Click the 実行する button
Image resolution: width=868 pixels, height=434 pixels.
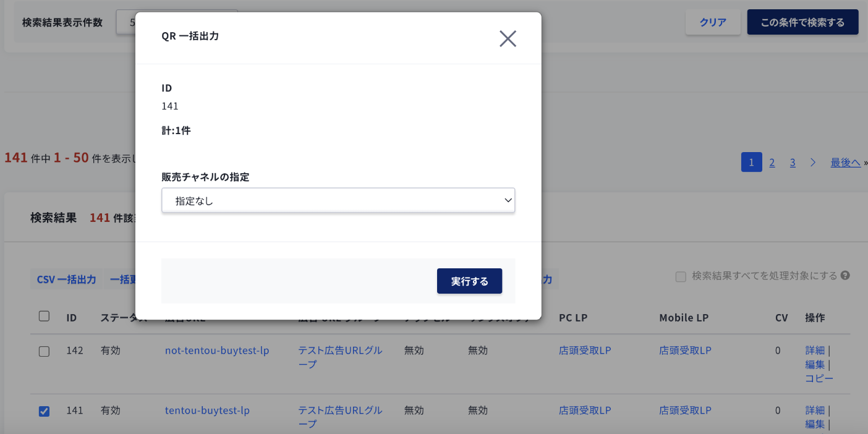[469, 281]
